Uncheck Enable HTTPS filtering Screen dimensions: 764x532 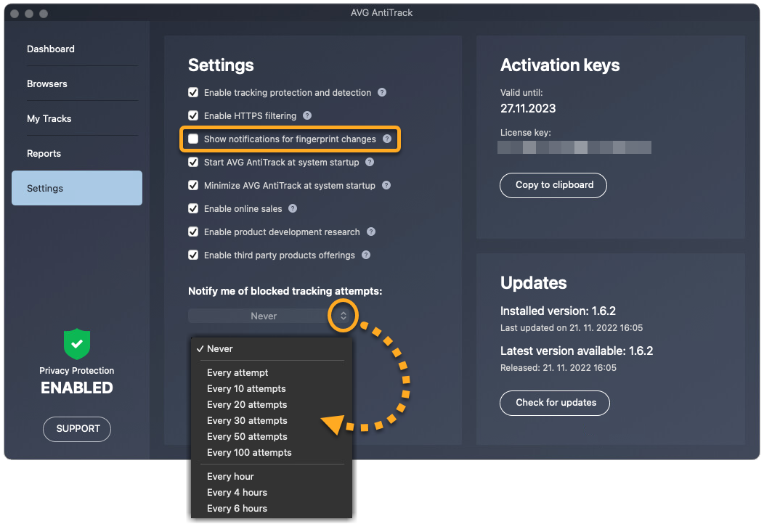(x=193, y=116)
